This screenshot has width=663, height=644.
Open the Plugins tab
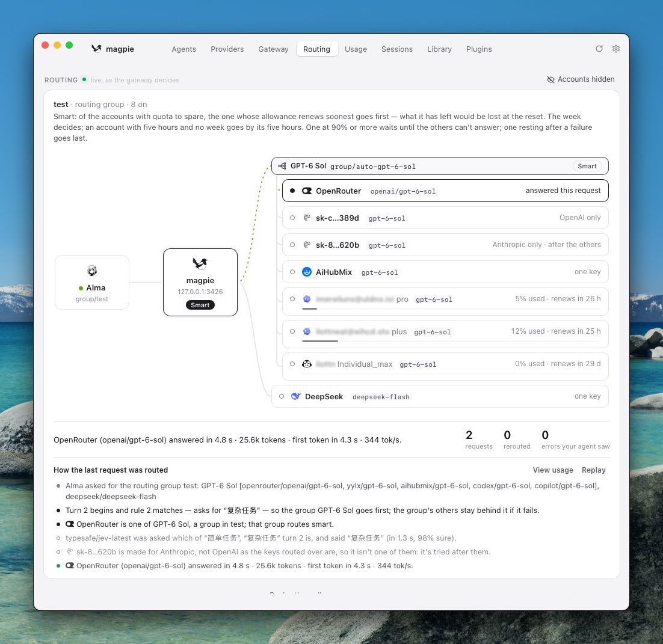point(479,49)
